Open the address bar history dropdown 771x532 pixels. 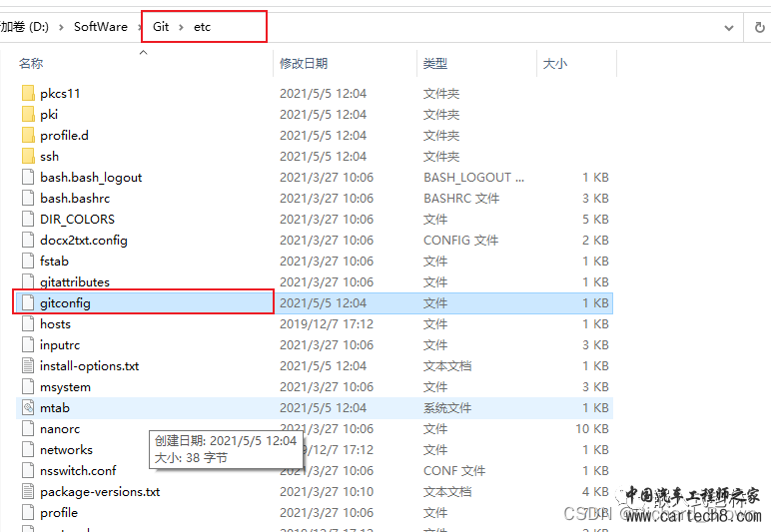(729, 28)
